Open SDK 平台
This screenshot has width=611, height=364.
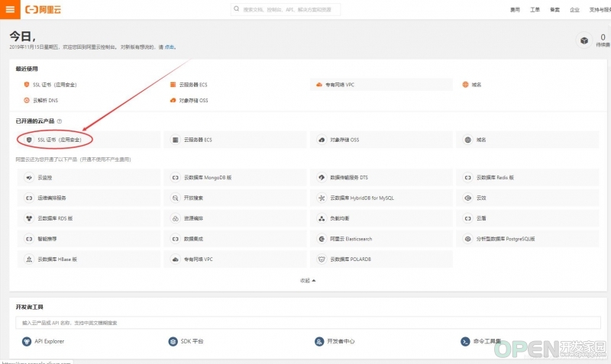pyautogui.click(x=186, y=341)
